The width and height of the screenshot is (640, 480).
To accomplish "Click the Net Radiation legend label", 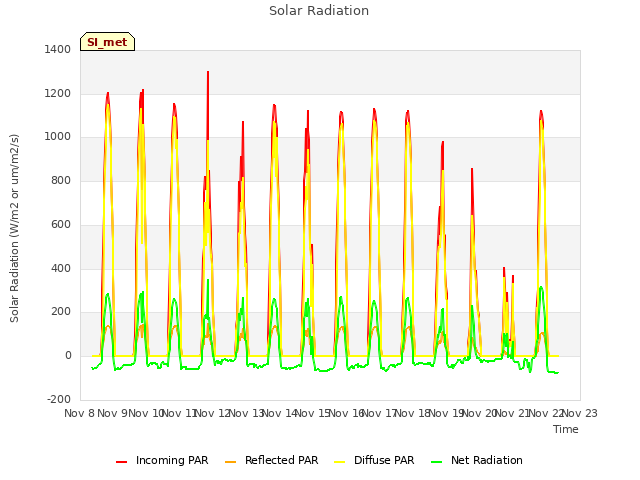I will click(x=487, y=460).
